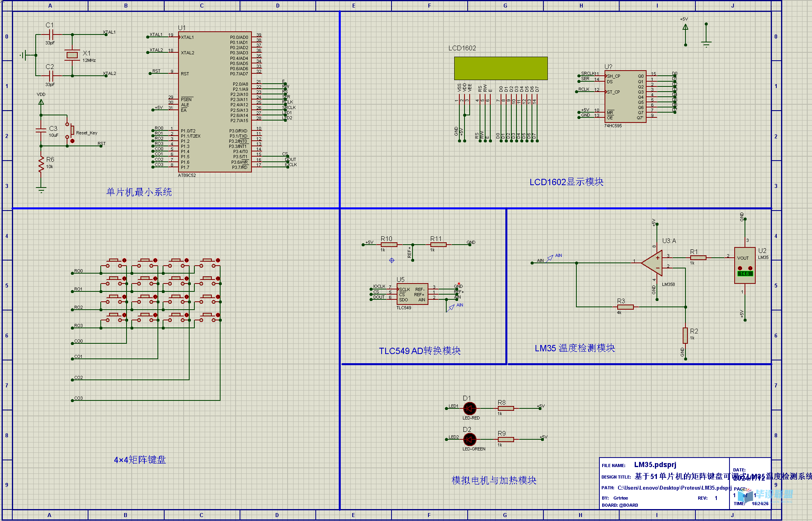Screen dimensions: 812x521
Task: Select the 12MHz crystal X1
Action: pyautogui.click(x=72, y=55)
